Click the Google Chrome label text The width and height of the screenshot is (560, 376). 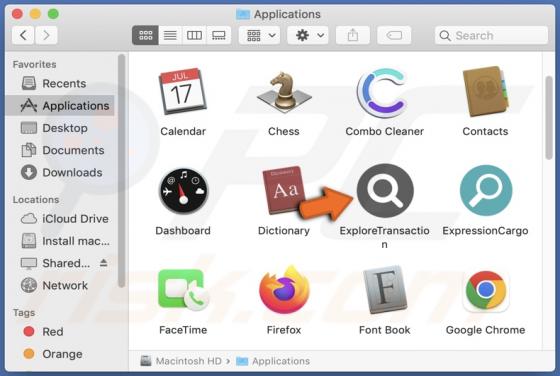click(485, 330)
